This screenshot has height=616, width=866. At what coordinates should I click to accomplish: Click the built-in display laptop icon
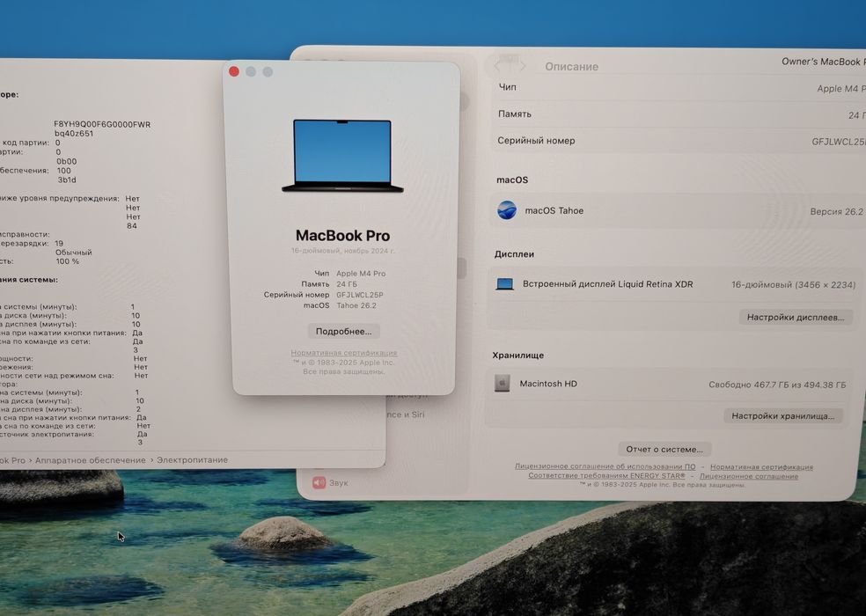pyautogui.click(x=504, y=284)
